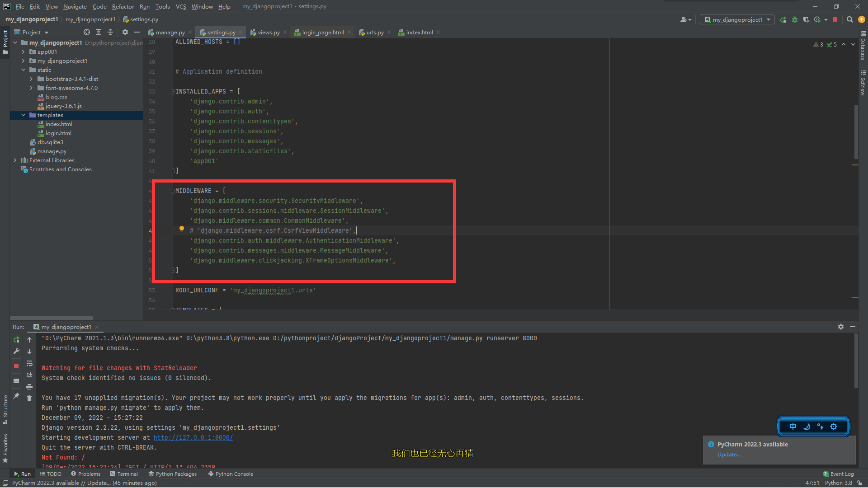Click the up arrow in Run console toolbar
Screen dimensions: 868x488
29,339
